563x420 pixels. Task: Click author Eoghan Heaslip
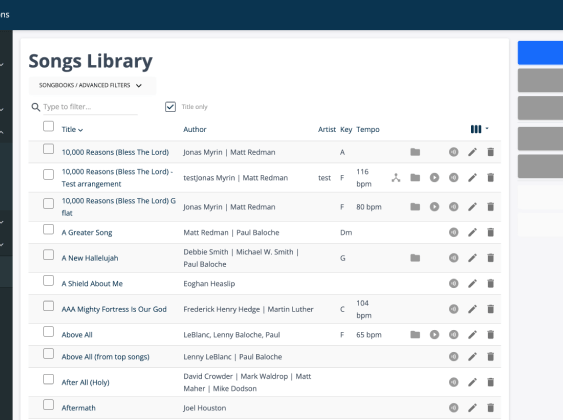tap(209, 284)
